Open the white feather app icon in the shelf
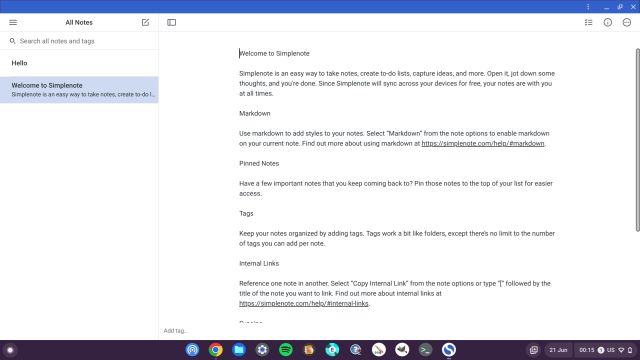640x360 pixels. tap(379, 350)
